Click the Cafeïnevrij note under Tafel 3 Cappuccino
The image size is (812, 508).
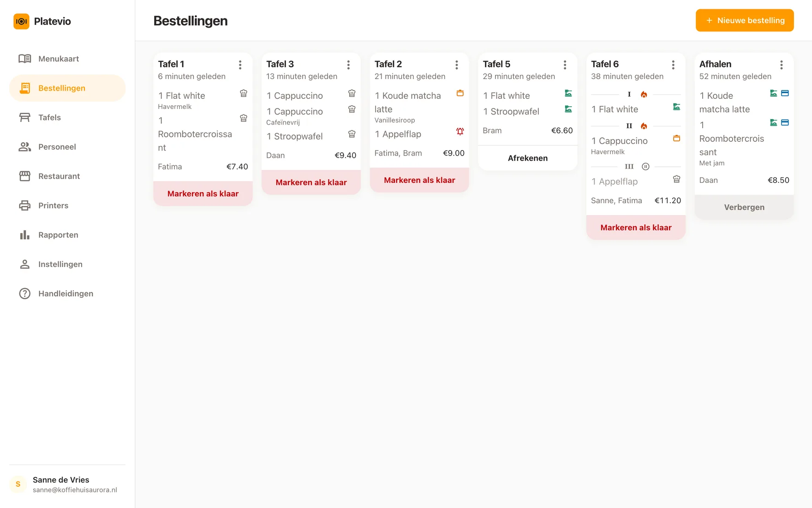[x=283, y=122]
